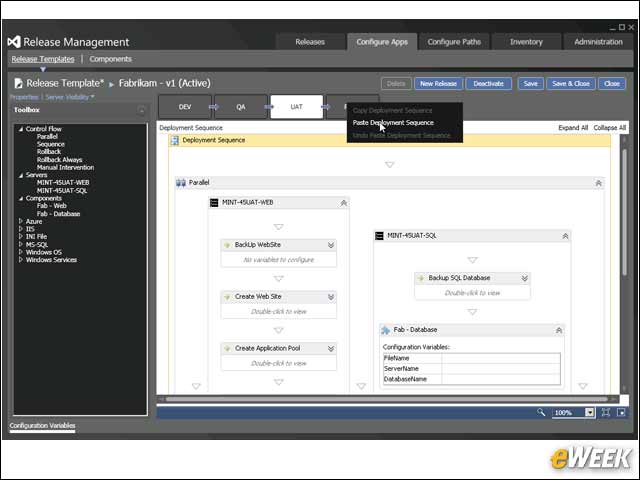Open the Administration tab
The height and width of the screenshot is (480, 640).
pyautogui.click(x=598, y=42)
